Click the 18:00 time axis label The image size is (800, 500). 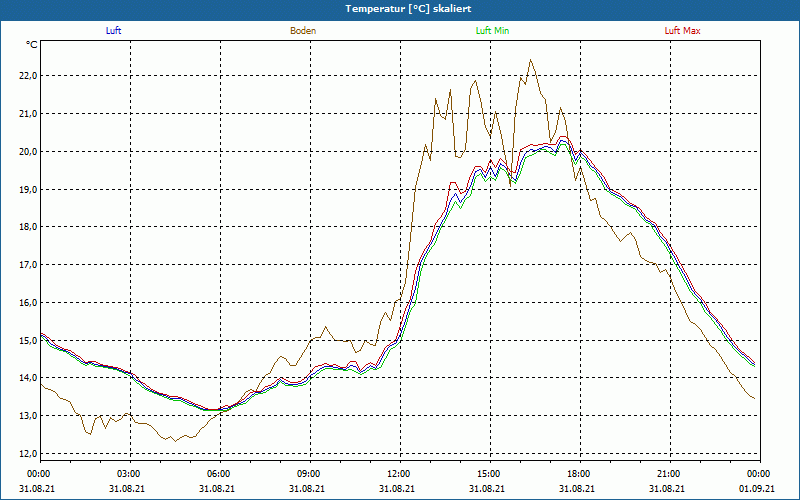[x=581, y=474]
